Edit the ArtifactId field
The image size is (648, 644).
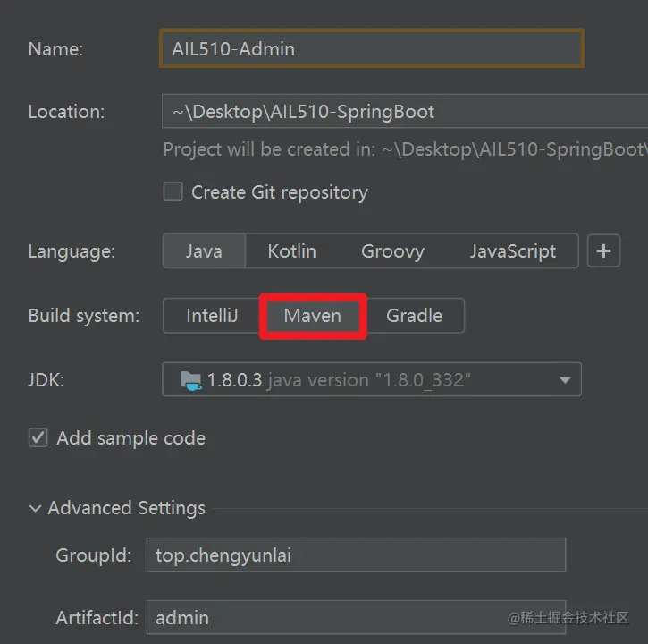coord(356,617)
